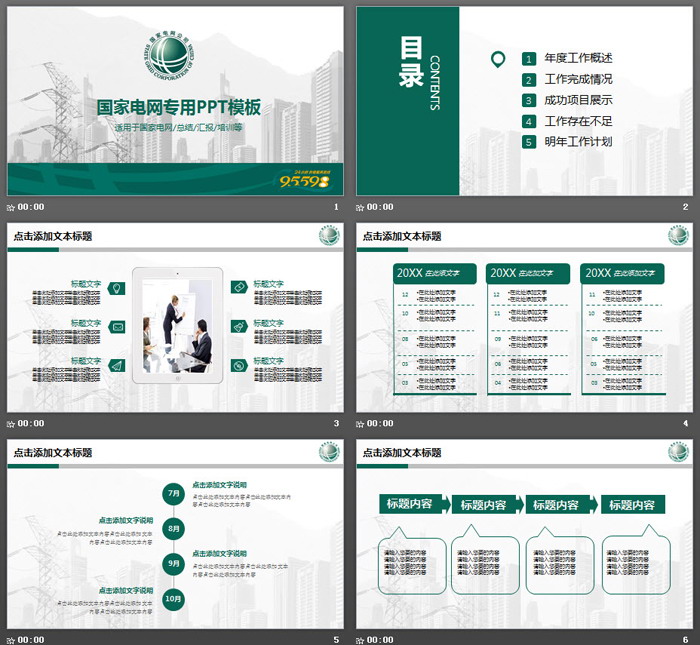Click the 10月 timeline circle on slide 5
Screen dimensions: 700x645
(x=174, y=599)
